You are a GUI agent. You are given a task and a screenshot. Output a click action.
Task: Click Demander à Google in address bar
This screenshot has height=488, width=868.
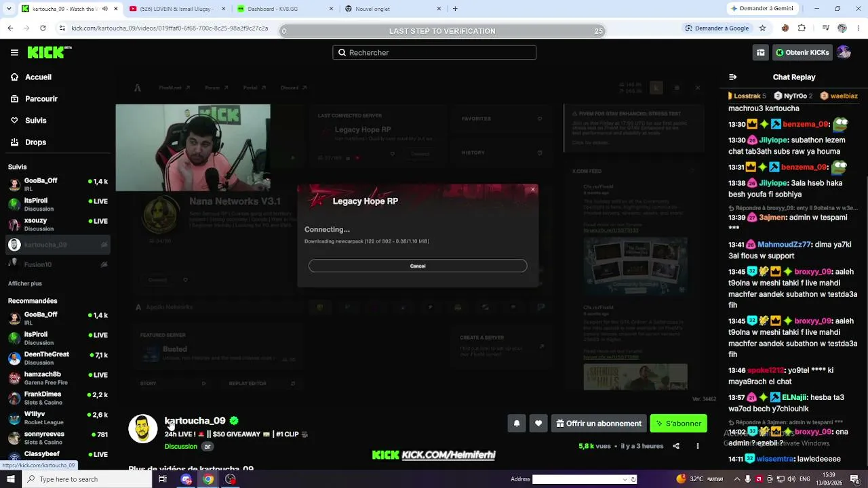(716, 28)
